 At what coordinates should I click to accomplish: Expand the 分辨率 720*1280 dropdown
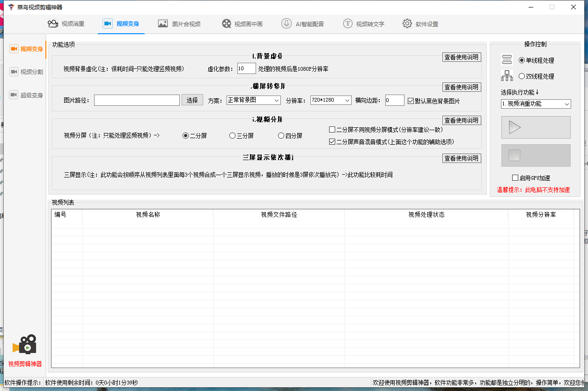click(x=331, y=100)
